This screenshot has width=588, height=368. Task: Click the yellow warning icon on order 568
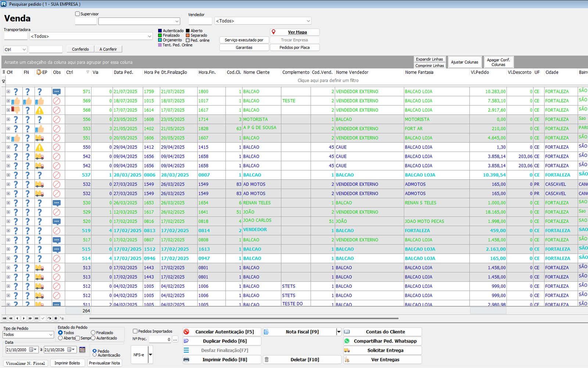click(x=39, y=110)
